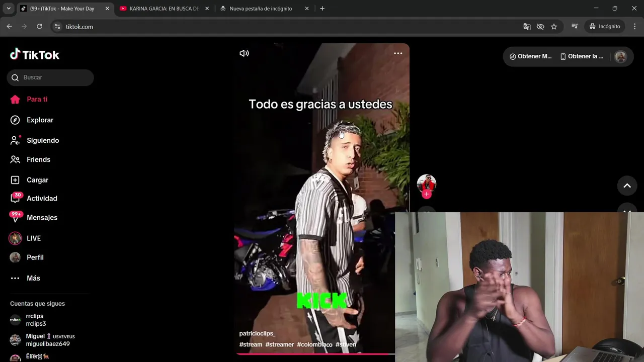Image resolution: width=644 pixels, height=362 pixels.
Task: Bookmark this page with the star
Action: tap(554, 27)
